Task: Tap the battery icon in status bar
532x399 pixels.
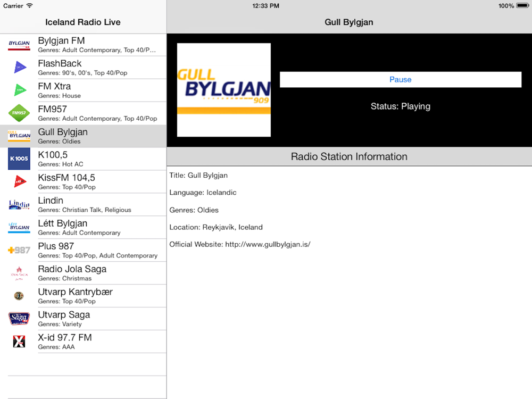Action: point(522,5)
